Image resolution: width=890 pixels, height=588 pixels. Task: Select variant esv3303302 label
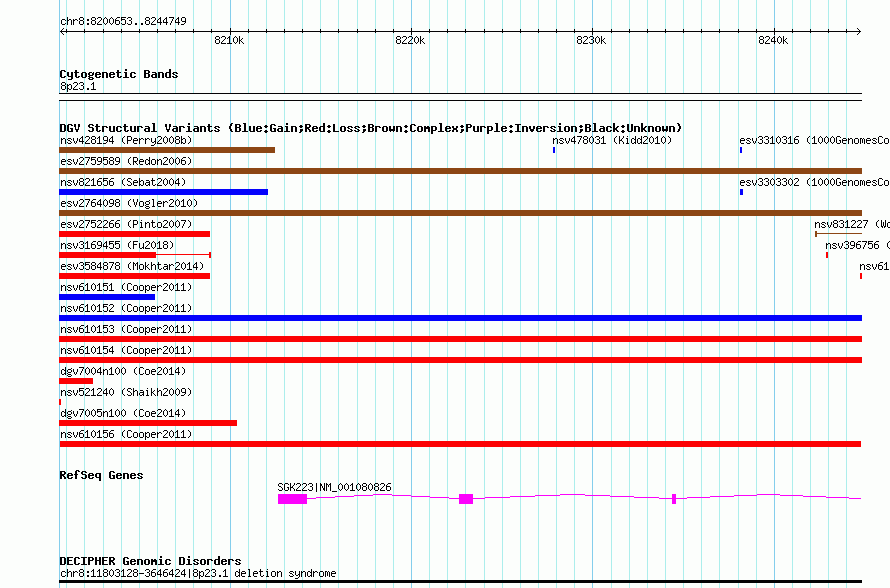(x=814, y=182)
